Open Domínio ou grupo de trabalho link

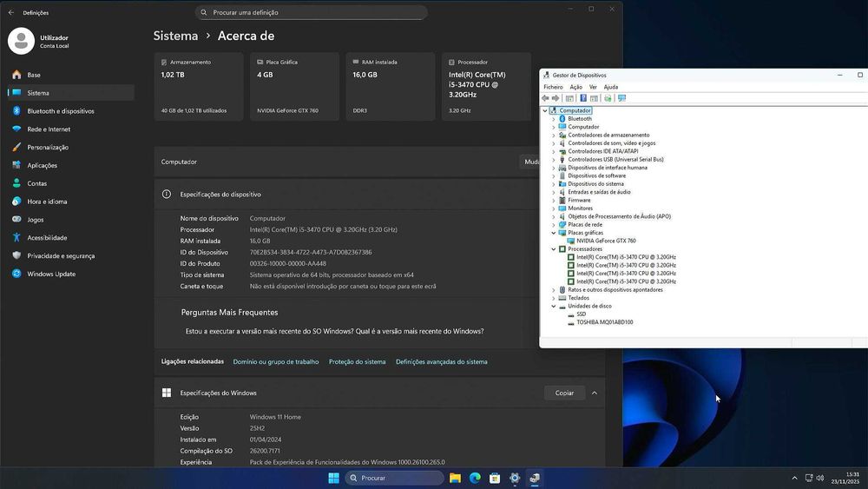276,361
